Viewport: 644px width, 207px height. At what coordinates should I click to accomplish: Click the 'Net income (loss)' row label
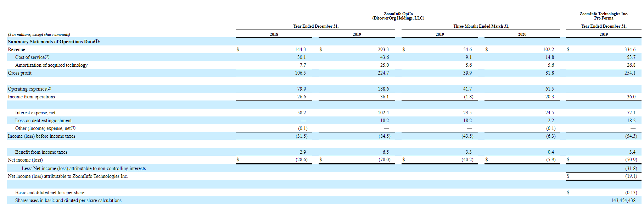(x=25, y=160)
